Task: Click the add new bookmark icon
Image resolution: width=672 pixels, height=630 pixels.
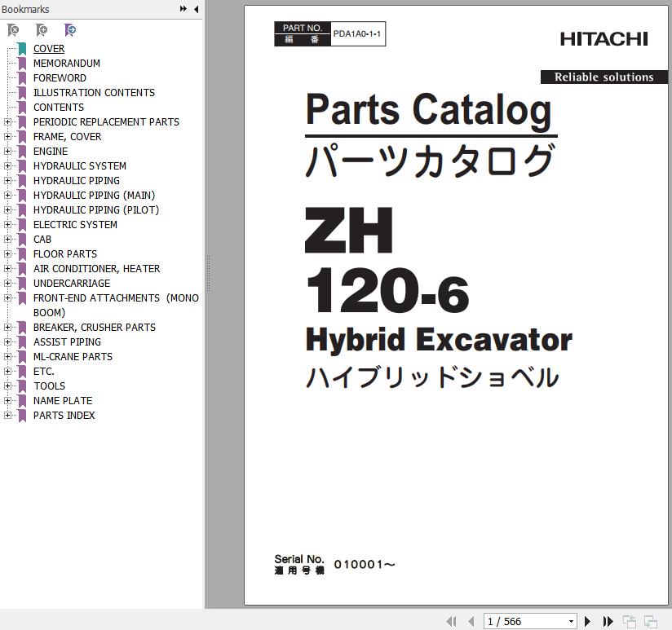Action: coord(41,30)
